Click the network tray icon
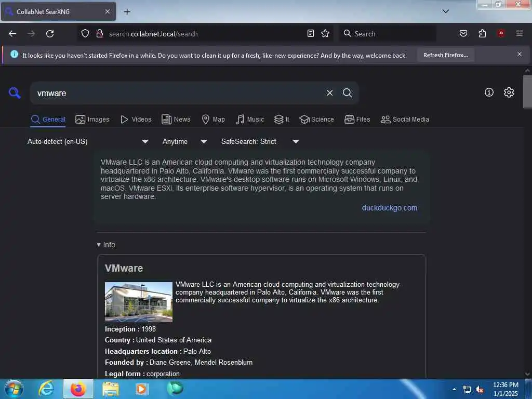Viewport: 532px width, 399px height. pyautogui.click(x=467, y=390)
